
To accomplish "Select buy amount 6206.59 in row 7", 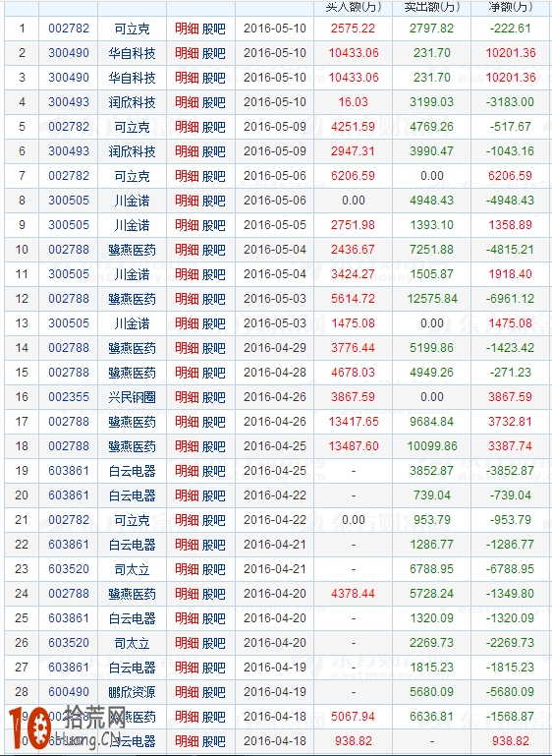I will pos(353,176).
